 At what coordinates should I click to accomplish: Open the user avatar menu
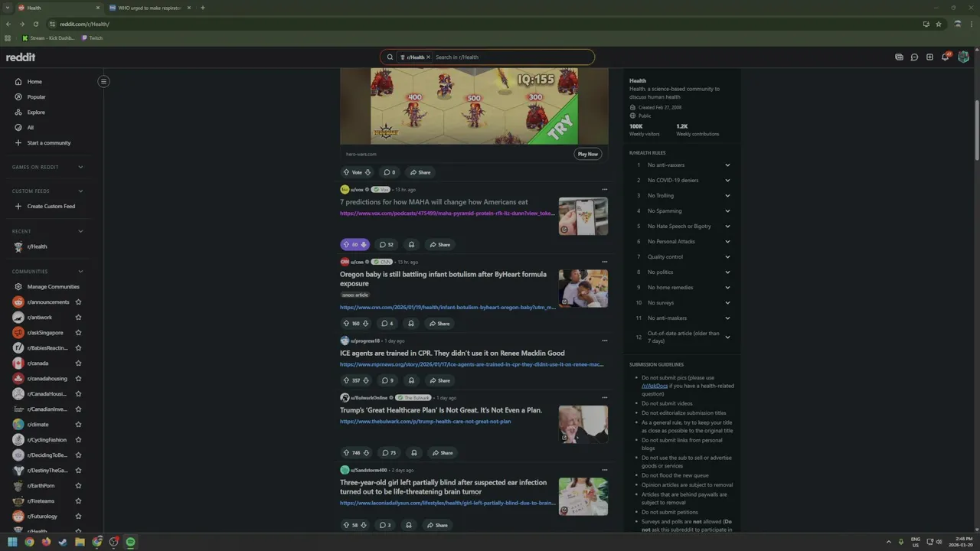coord(963,57)
